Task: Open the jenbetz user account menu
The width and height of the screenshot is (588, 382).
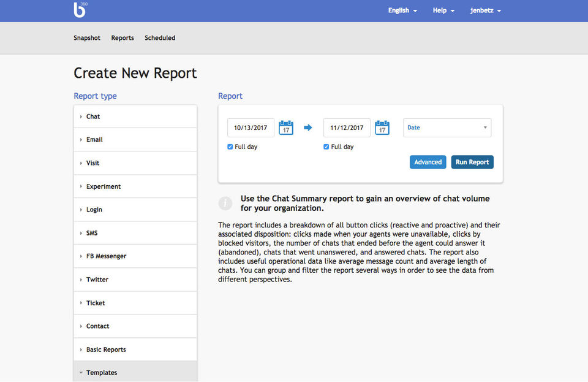Action: click(x=485, y=10)
